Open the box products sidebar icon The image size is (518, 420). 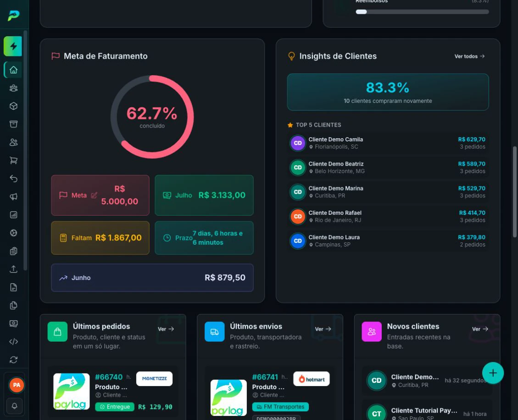14,106
